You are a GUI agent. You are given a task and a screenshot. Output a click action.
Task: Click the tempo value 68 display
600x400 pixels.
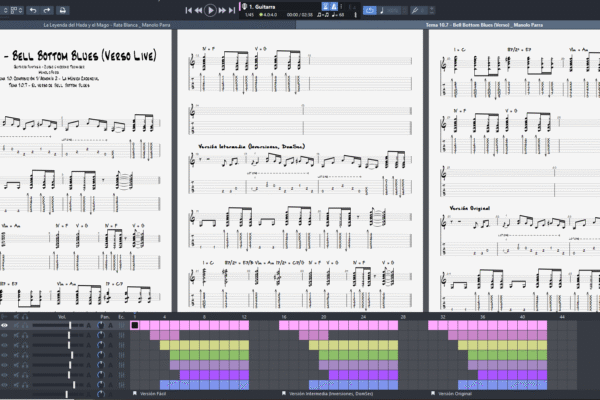338,15
